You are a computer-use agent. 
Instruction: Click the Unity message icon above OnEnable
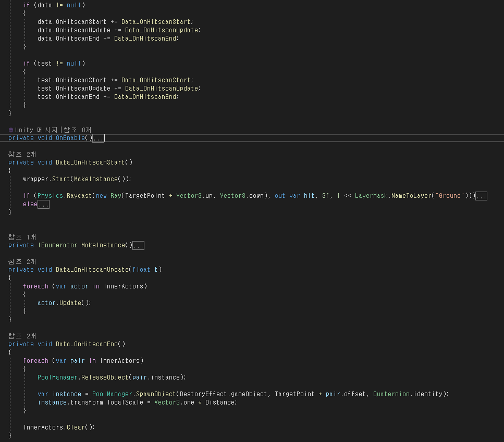11,130
